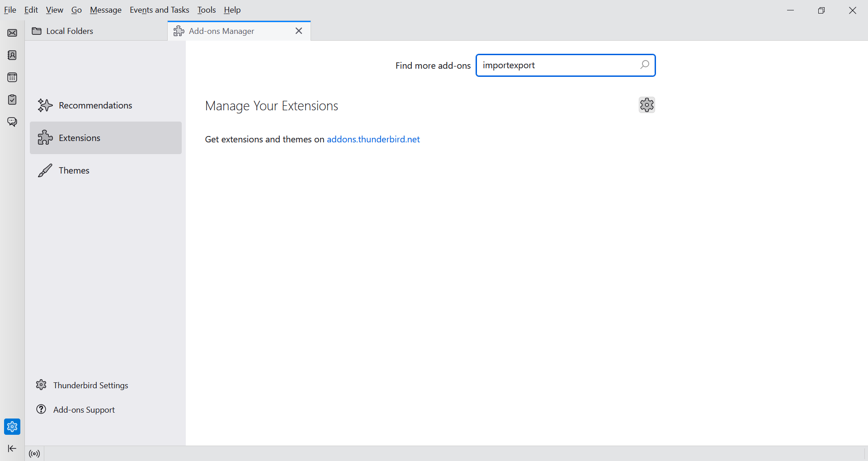Screen dimensions: 868x461
Task: Open the Mail space icon
Action: click(12, 33)
